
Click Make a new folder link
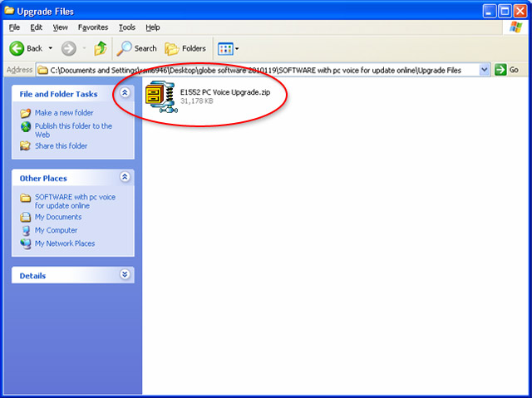[64, 112]
